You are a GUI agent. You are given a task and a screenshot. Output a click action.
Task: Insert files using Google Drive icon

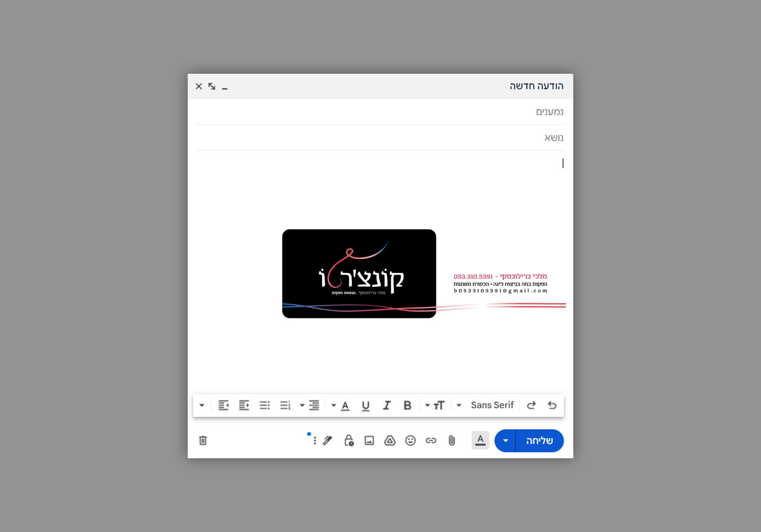(x=390, y=440)
